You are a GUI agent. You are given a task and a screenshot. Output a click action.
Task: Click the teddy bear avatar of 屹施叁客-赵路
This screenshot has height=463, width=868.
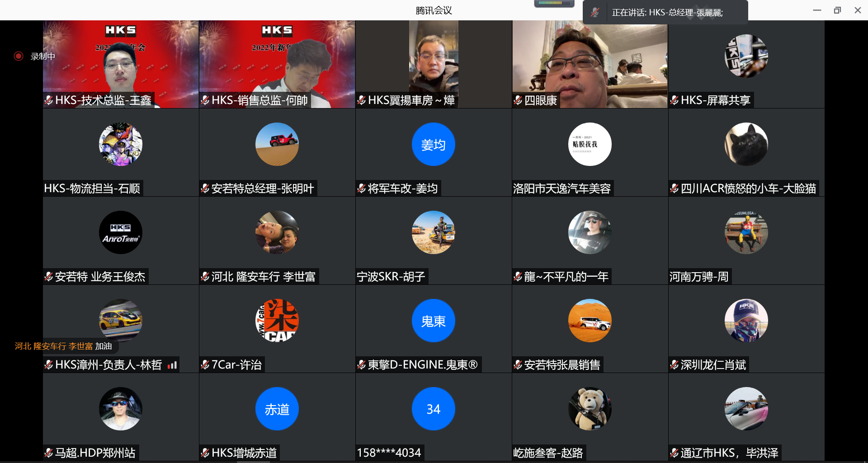coord(590,409)
